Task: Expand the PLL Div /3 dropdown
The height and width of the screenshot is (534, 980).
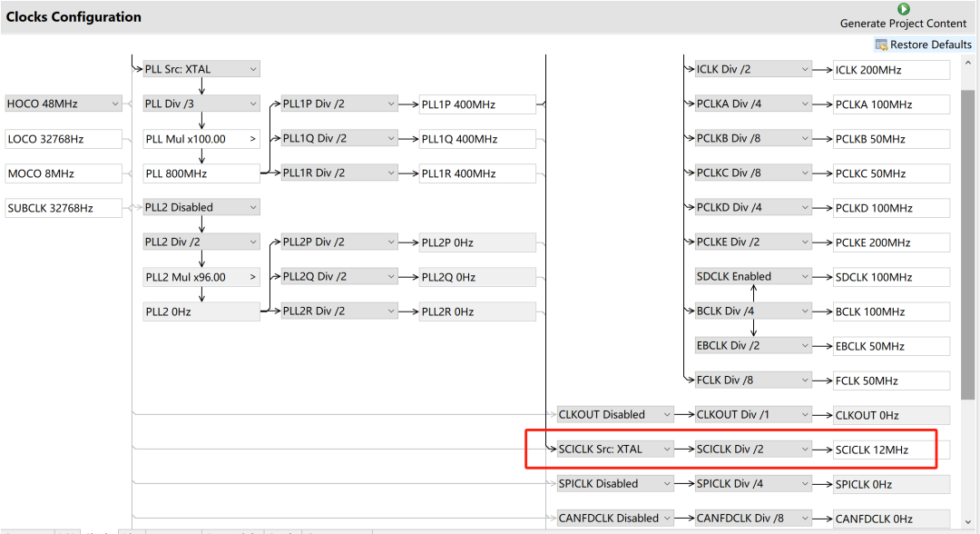Action: (x=201, y=104)
